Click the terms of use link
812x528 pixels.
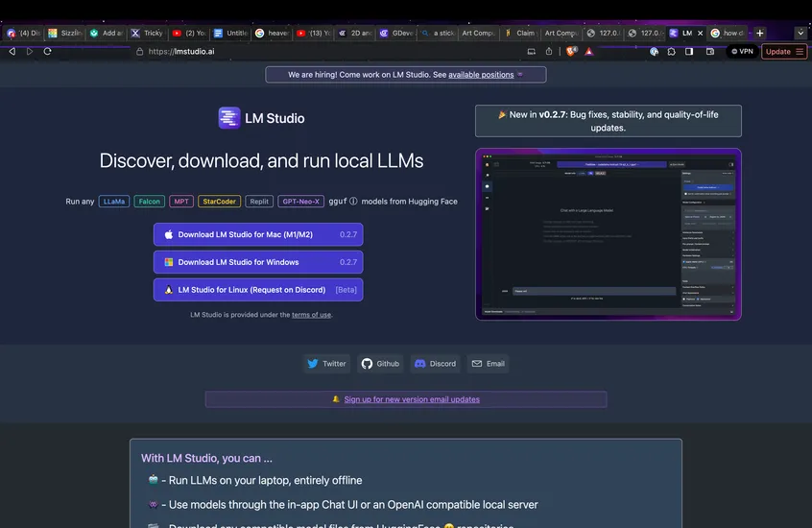(312, 315)
